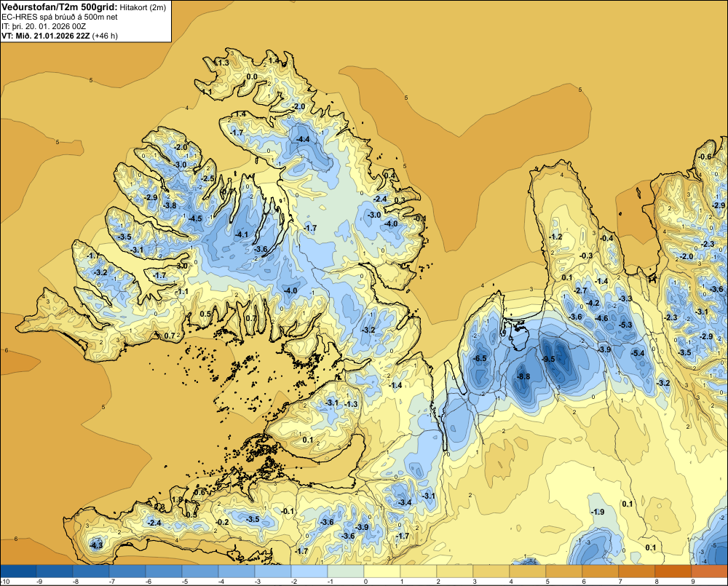Image resolution: width=728 pixels, height=586 pixels.
Task: Click the valid time 'VT: Mið. 21.01.2026 22Z'
Action: coord(46,36)
